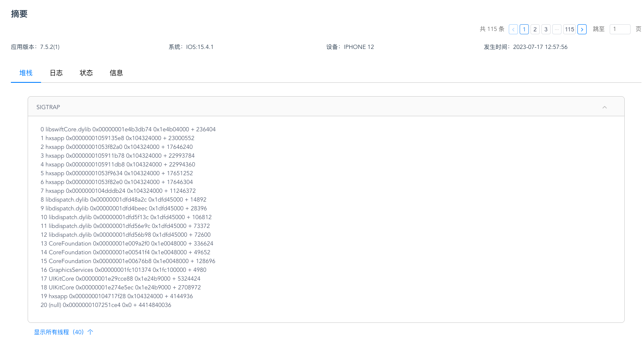The height and width of the screenshot is (340, 644).
Task: Go to next page arrow
Action: coord(582,29)
